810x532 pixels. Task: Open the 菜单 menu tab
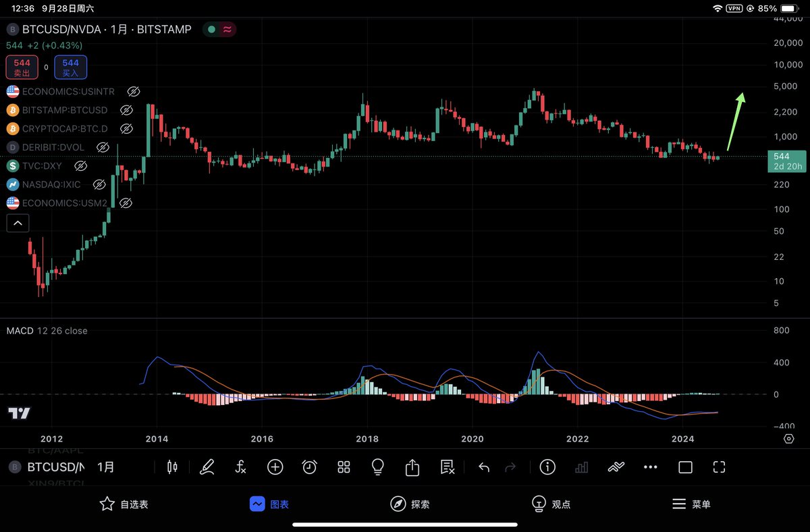pyautogui.click(x=691, y=504)
